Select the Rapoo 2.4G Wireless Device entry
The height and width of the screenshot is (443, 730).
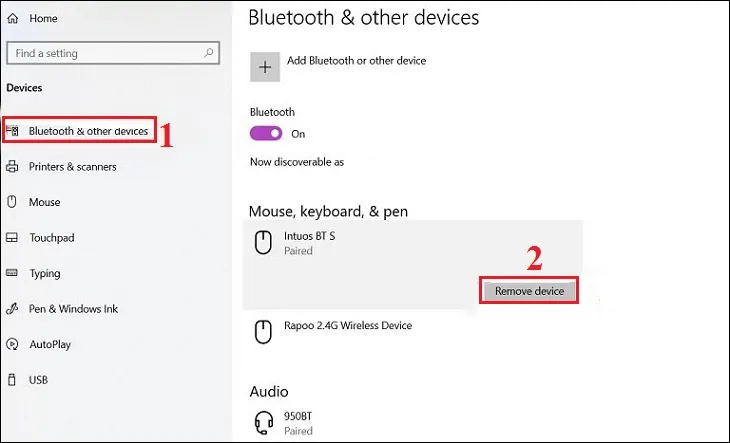pyautogui.click(x=349, y=326)
